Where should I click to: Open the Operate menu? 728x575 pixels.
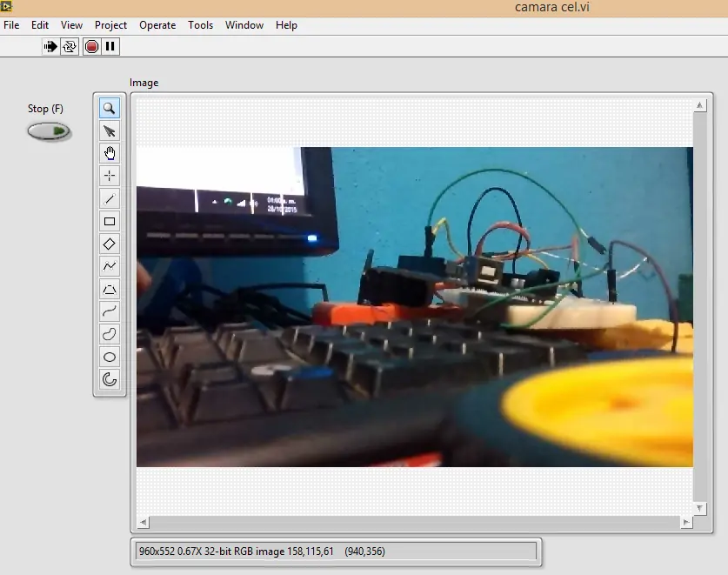[x=157, y=25]
